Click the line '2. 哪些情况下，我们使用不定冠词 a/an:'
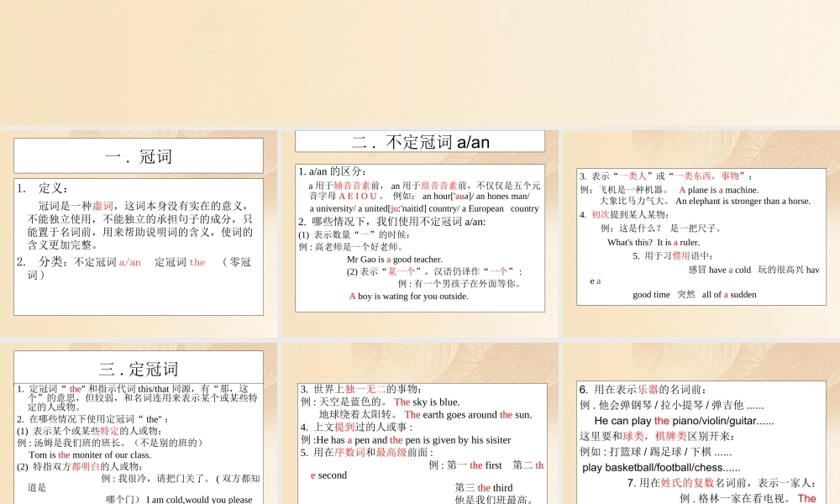 coord(392,222)
